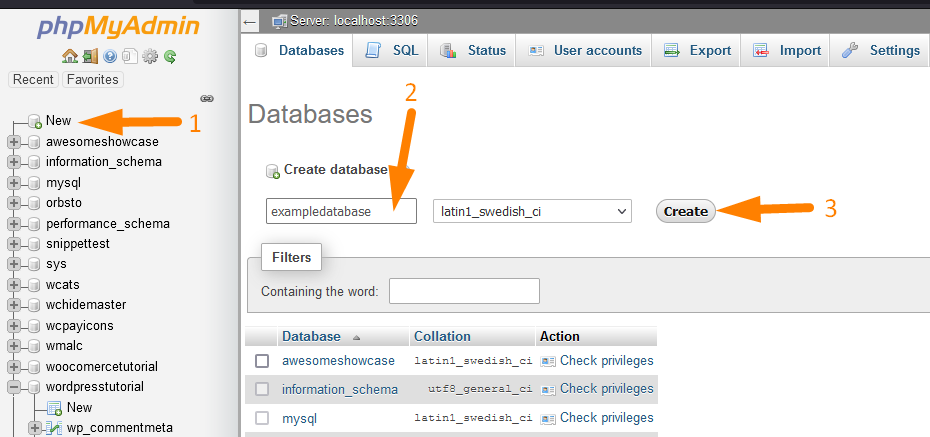The height and width of the screenshot is (437, 930).
Task: Sort by the Collation column header
Action: 442,337
